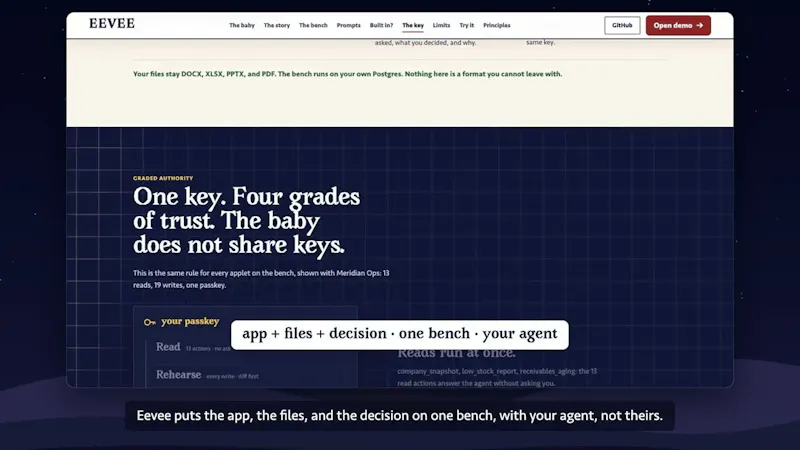Click the GitHub button

[622, 25]
